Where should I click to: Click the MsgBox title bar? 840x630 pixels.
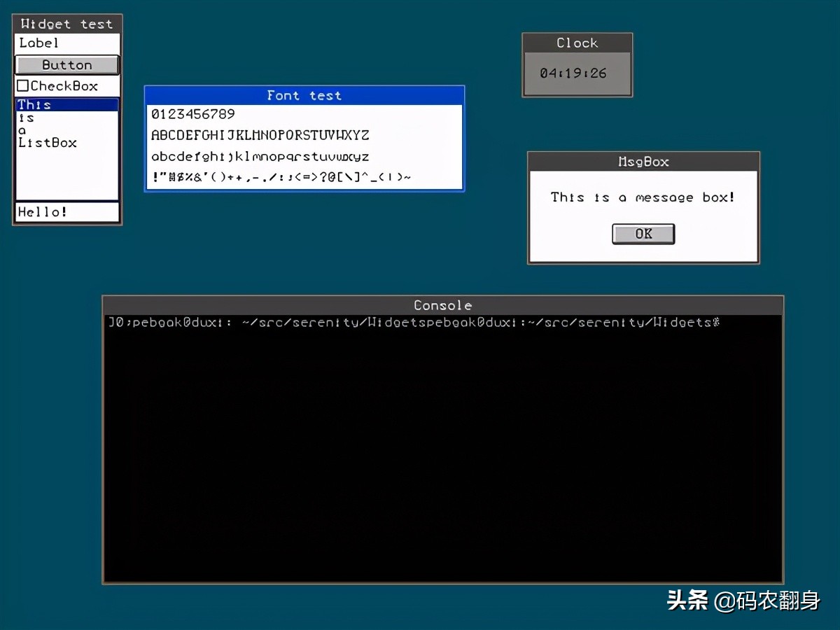643,162
